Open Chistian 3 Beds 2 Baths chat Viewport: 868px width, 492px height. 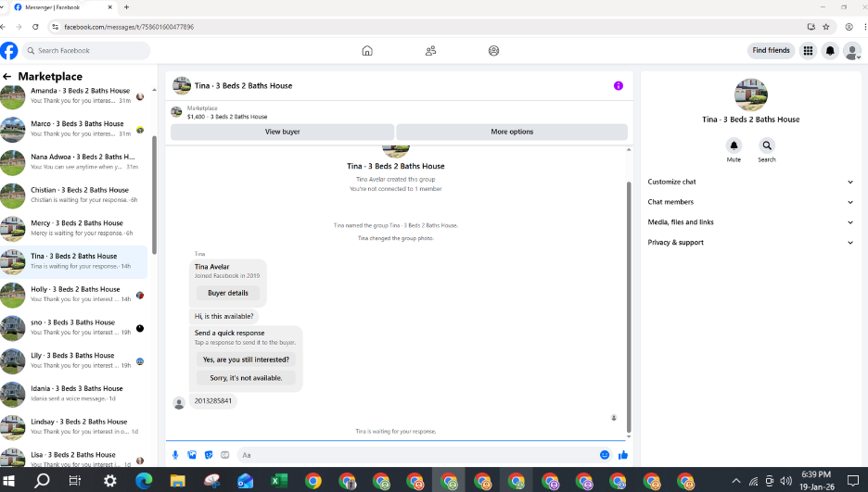(73, 196)
